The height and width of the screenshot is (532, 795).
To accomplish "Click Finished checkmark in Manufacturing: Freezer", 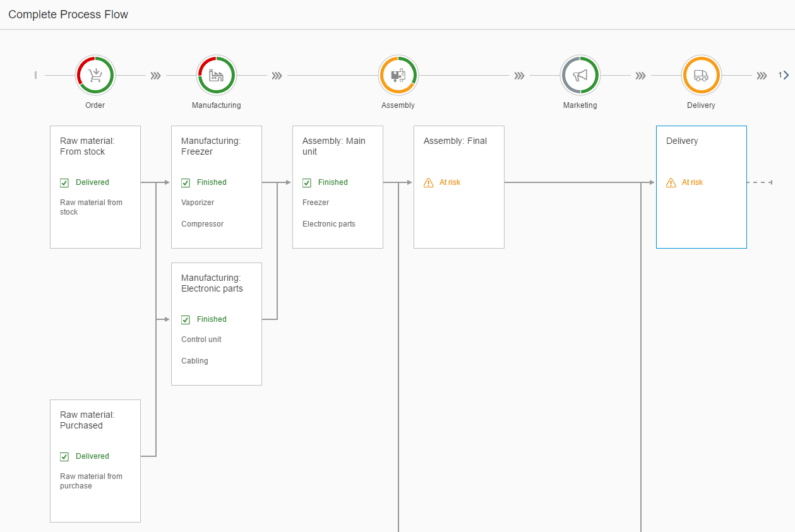I will 186,183.
